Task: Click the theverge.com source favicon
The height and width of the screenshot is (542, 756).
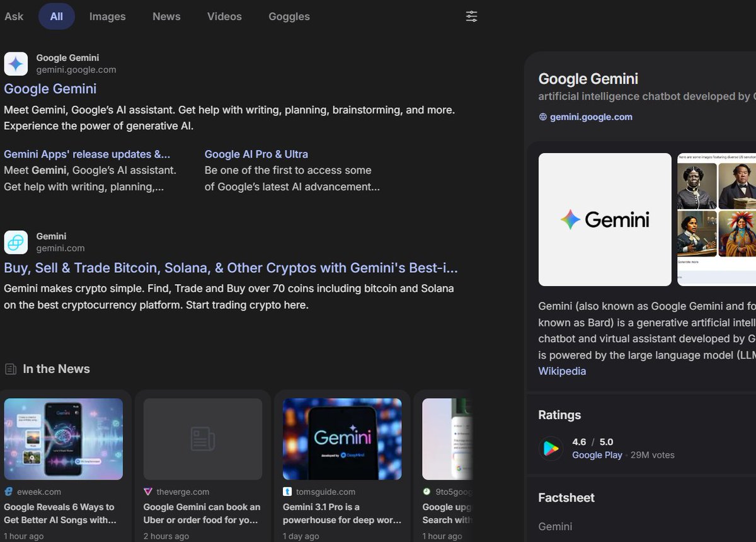Action: point(148,492)
